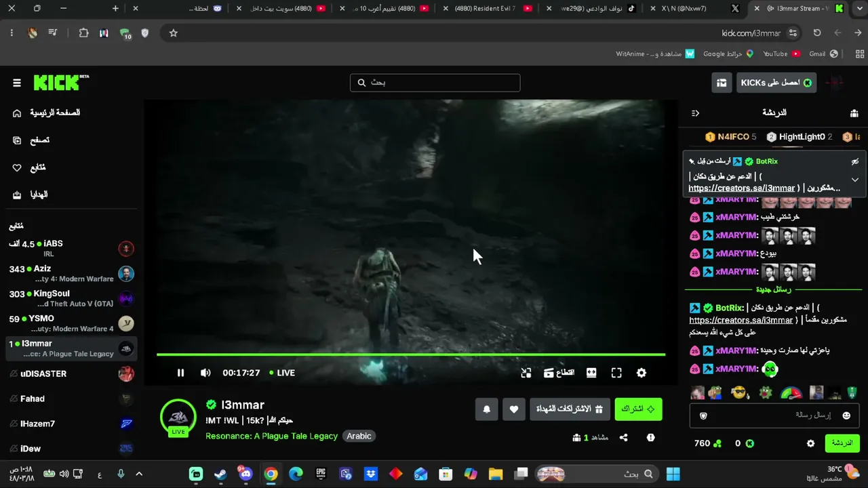Open chat settings gear

(810, 443)
